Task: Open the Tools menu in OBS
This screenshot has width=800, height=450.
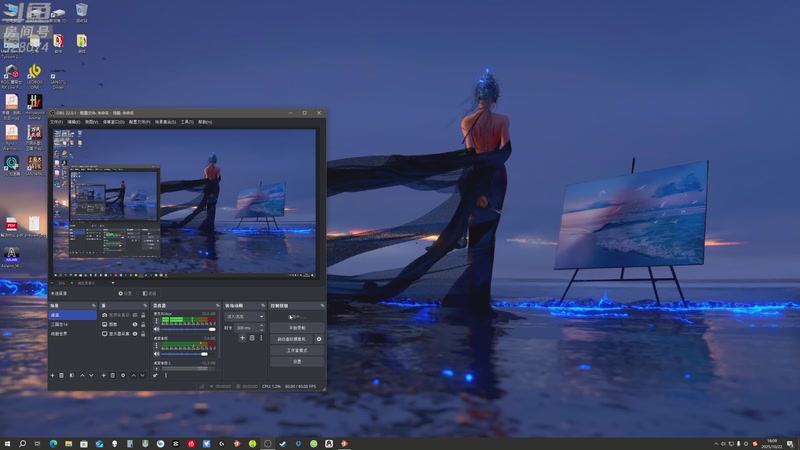Action: [187, 122]
